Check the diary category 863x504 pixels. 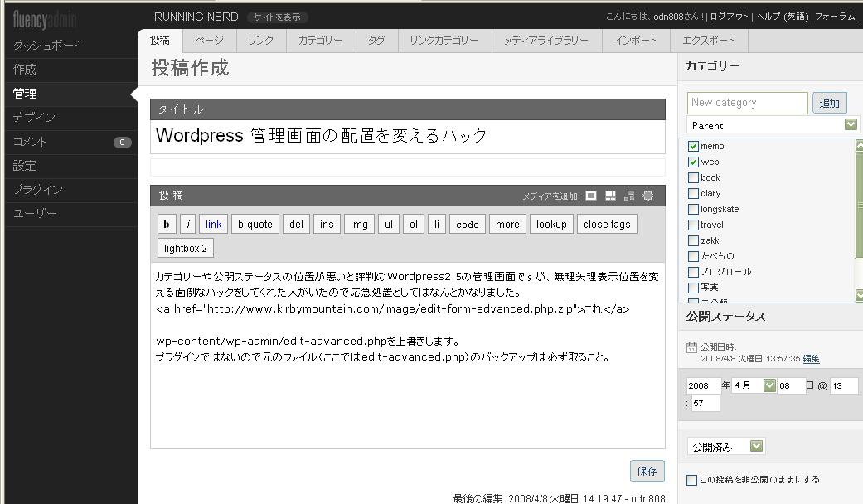pyautogui.click(x=694, y=194)
